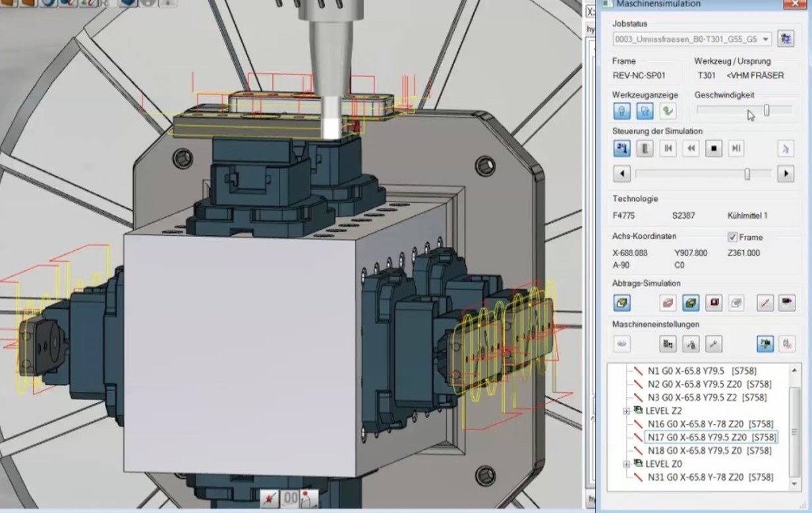Rewind the simulation with double-arrow button
This screenshot has height=513, width=812.
[691, 148]
